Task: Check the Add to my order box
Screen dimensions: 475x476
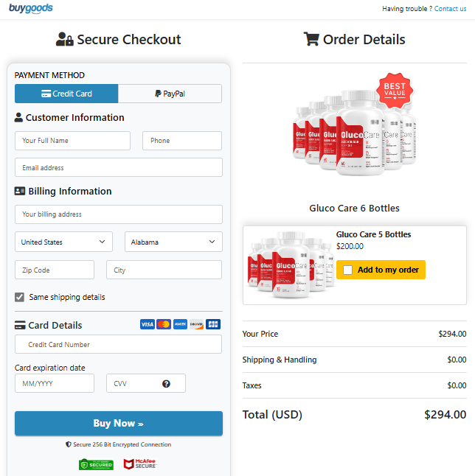Action: pyautogui.click(x=348, y=270)
